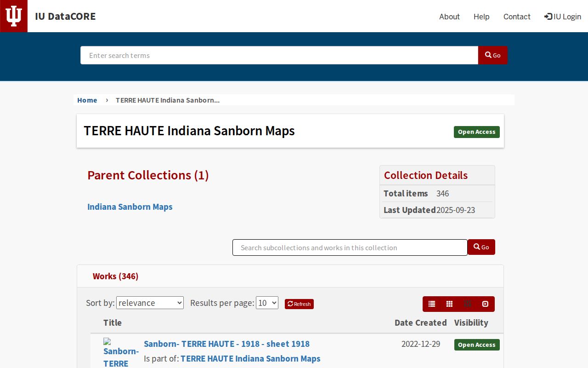Click the collection search Go button

click(481, 247)
